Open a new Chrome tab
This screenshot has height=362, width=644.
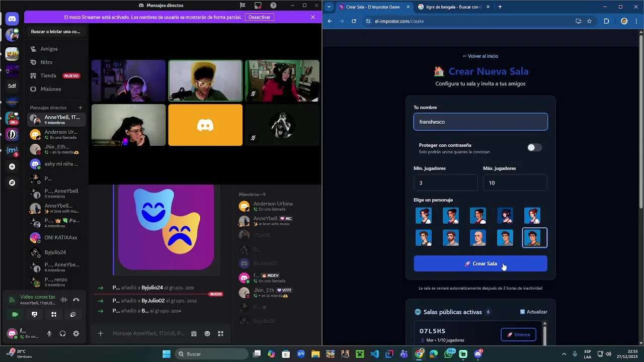pyautogui.click(x=500, y=7)
